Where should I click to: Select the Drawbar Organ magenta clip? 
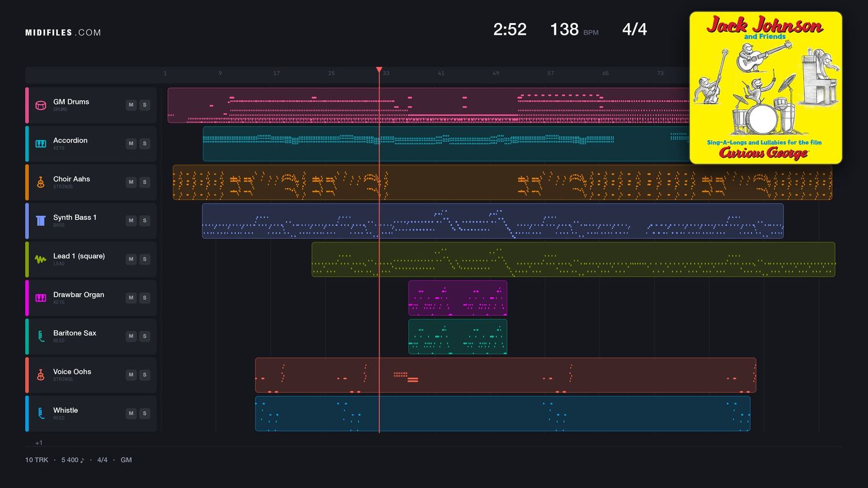coord(458,298)
